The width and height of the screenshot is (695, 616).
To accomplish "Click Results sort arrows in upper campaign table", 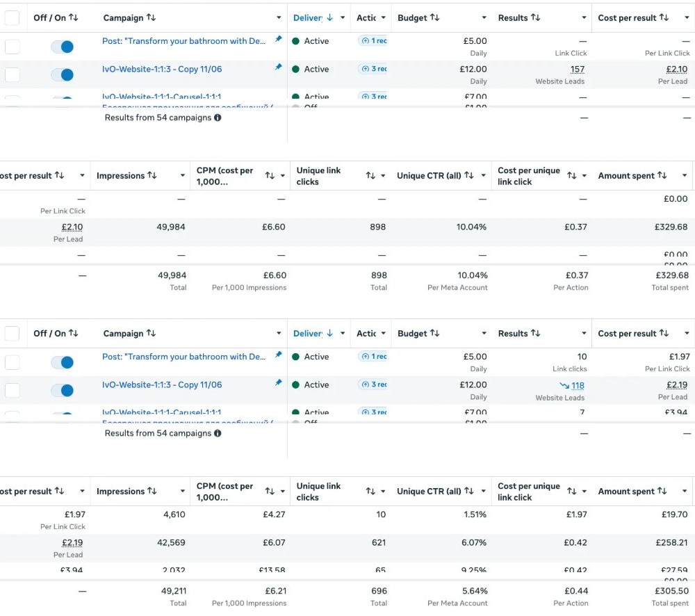I will tap(535, 18).
